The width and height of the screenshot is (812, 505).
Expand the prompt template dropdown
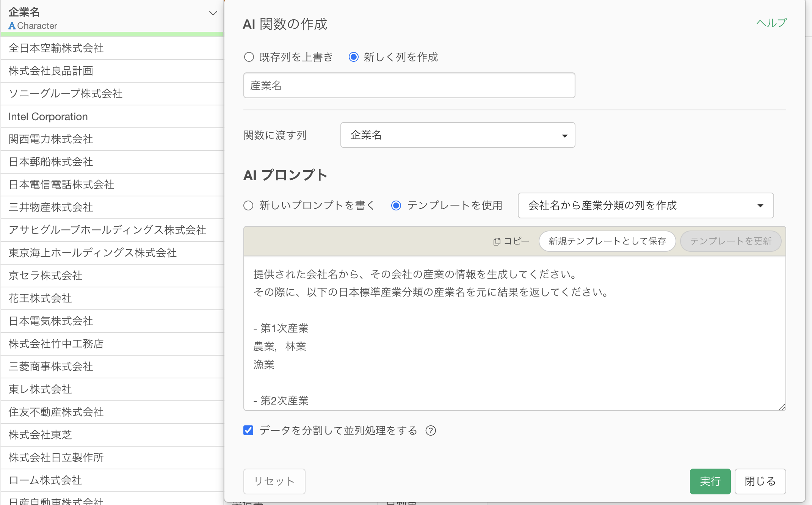[x=645, y=205]
